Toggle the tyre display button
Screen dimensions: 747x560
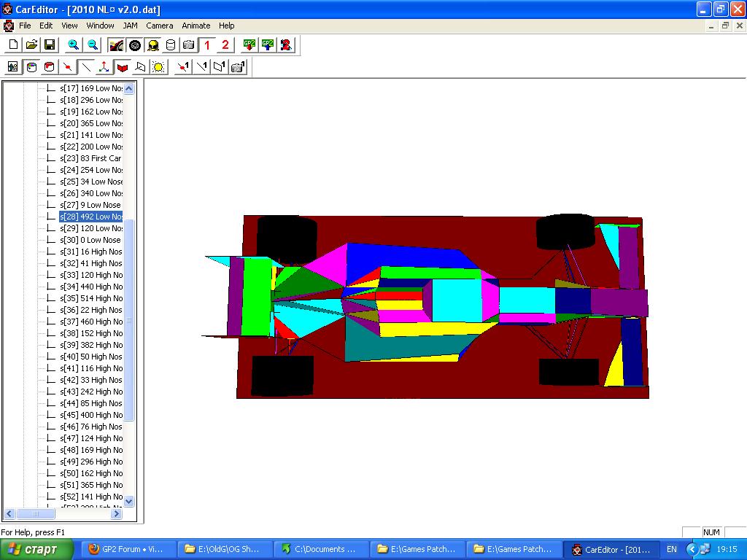[135, 45]
